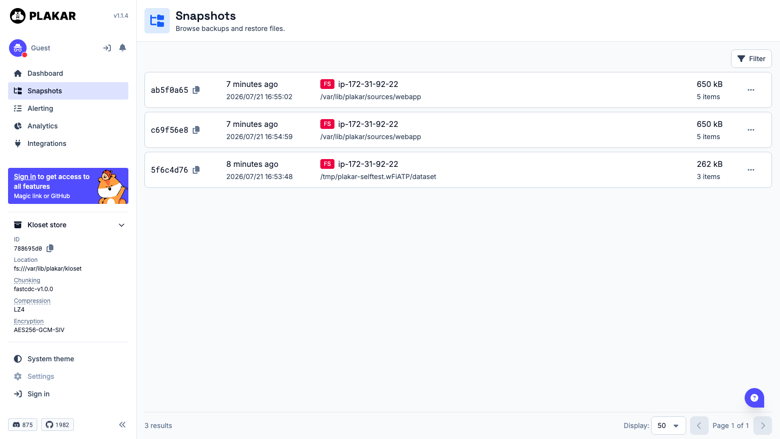Collapse the sidebar with double chevron
This screenshot has width=780, height=439.
(x=122, y=425)
